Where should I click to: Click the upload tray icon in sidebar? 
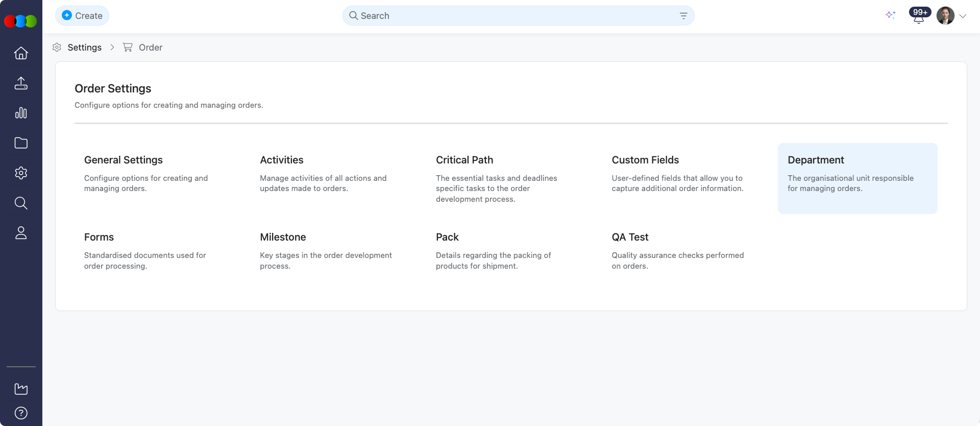[21, 83]
